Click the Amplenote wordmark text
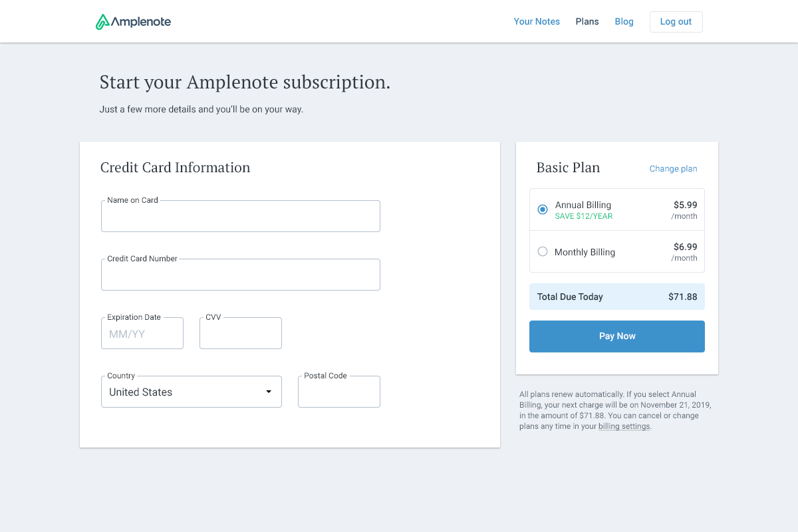 pos(141,22)
